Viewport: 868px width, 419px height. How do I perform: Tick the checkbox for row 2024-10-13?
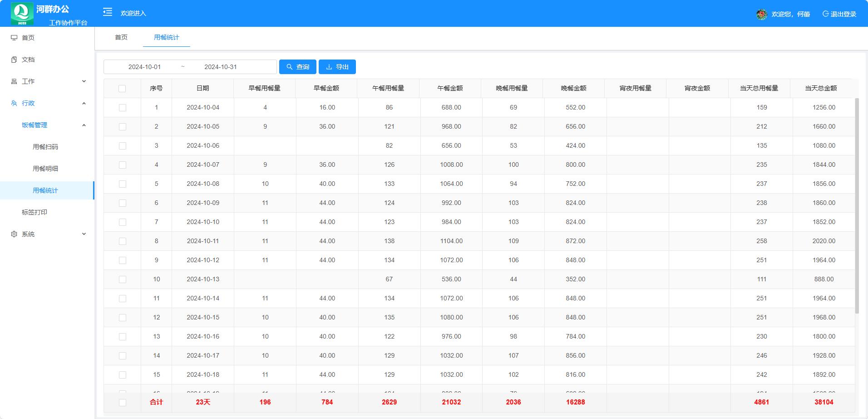tap(123, 279)
